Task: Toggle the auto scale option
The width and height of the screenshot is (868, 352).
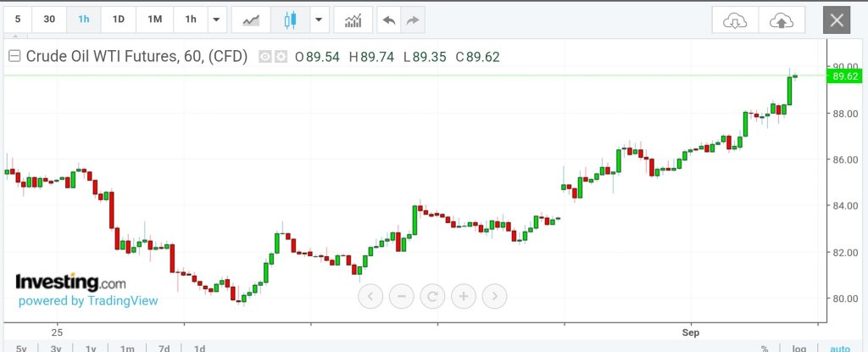Action: pyautogui.click(x=840, y=348)
